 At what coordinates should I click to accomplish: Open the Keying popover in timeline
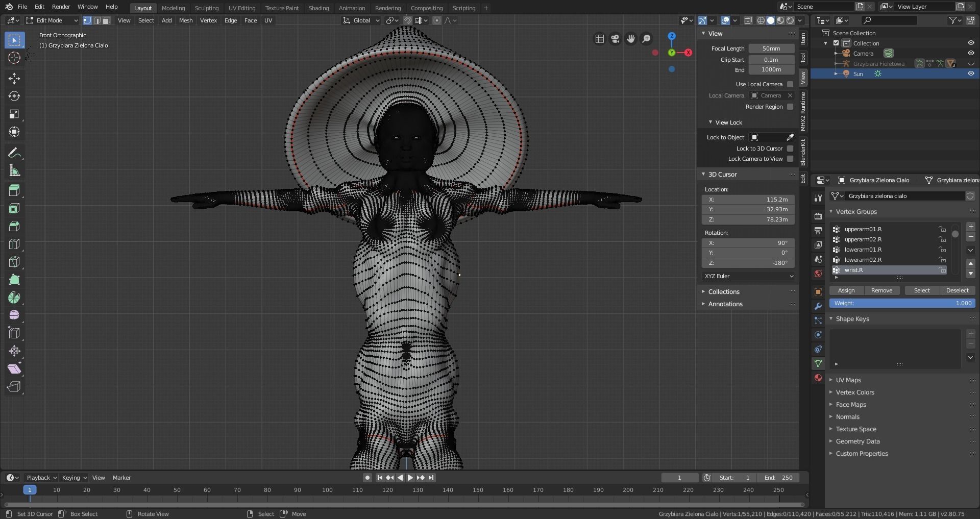pos(74,478)
